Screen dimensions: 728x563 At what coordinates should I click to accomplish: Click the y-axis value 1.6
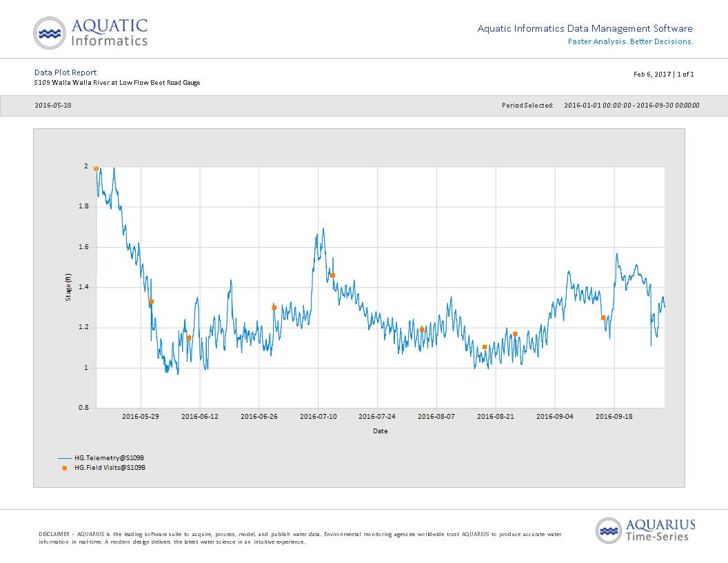pyautogui.click(x=83, y=247)
